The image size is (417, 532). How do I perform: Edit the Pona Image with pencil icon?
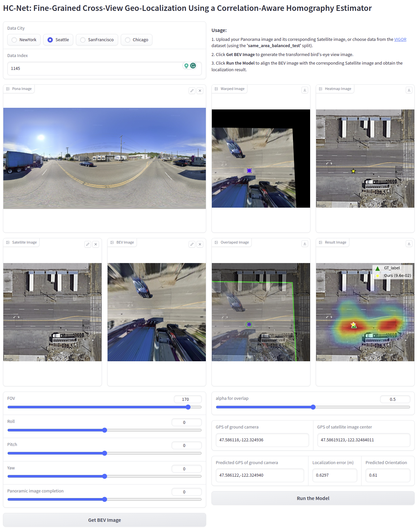[192, 91]
